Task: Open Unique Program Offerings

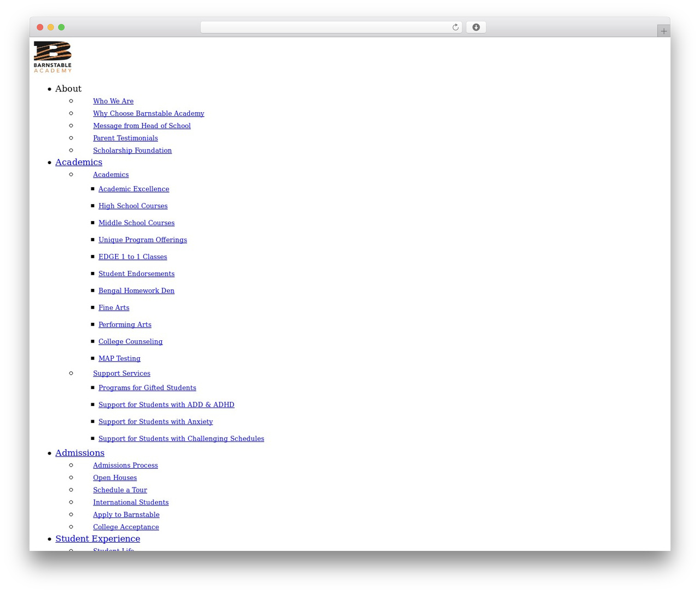Action: click(143, 240)
